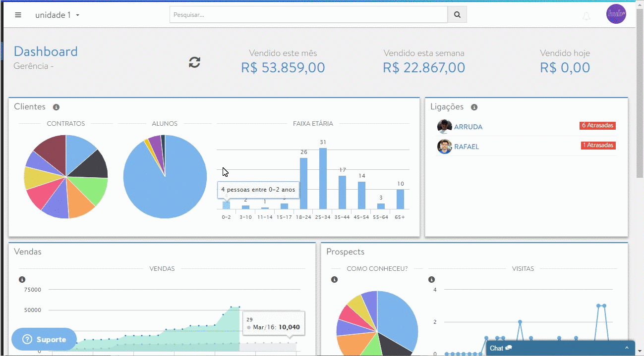Image resolution: width=644 pixels, height=356 pixels.
Task: Expand the unidade 1 dropdown
Action: (x=58, y=15)
